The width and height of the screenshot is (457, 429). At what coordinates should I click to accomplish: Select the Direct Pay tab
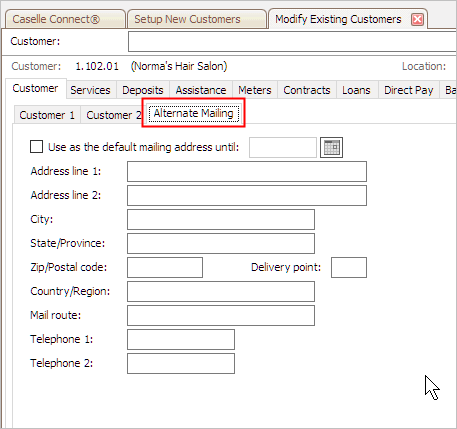408,90
